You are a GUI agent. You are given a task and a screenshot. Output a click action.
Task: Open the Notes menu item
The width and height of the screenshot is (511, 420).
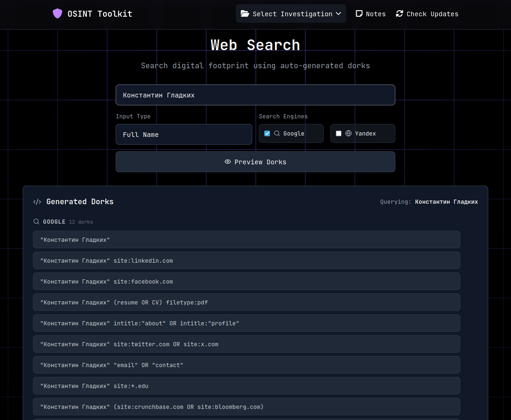click(371, 13)
